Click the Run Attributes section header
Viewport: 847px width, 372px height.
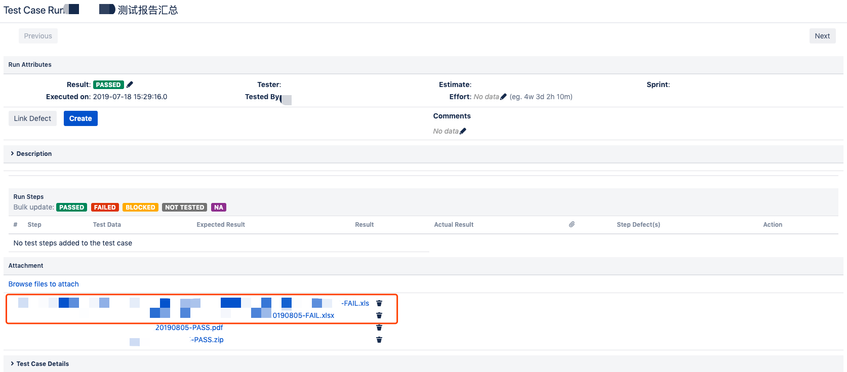[30, 64]
